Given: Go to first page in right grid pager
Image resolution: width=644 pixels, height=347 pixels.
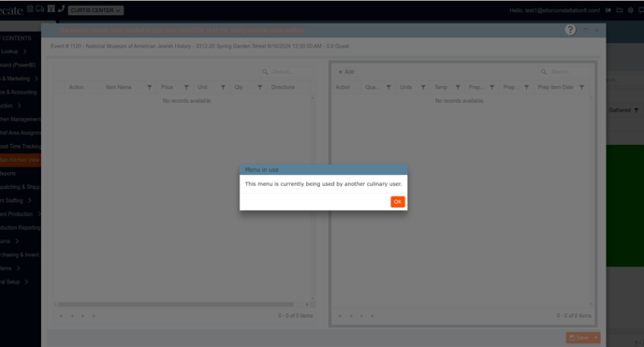Looking at the screenshot, I should coord(340,316).
